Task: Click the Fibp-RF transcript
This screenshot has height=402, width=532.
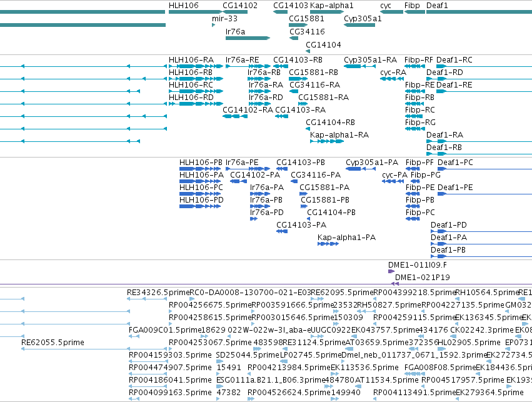Action: point(414,66)
